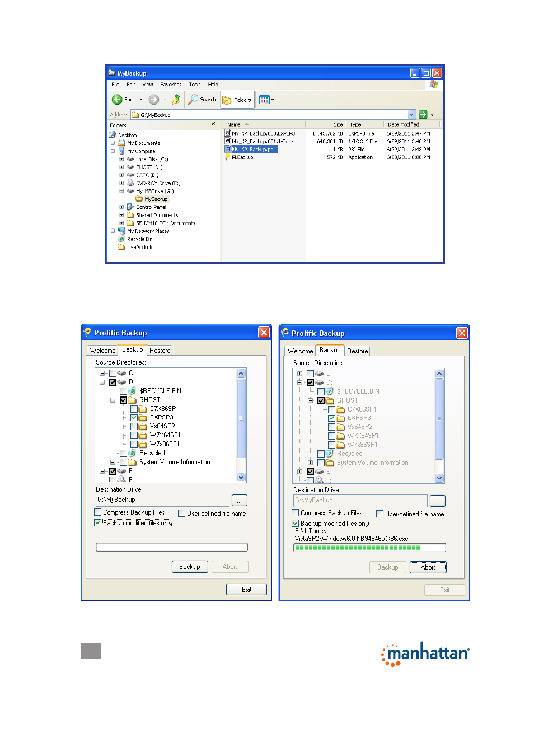Check W7X64SP1 folder checkbox in left Prolific Backup
Image resolution: width=534 pixels, height=756 pixels.
click(134, 435)
